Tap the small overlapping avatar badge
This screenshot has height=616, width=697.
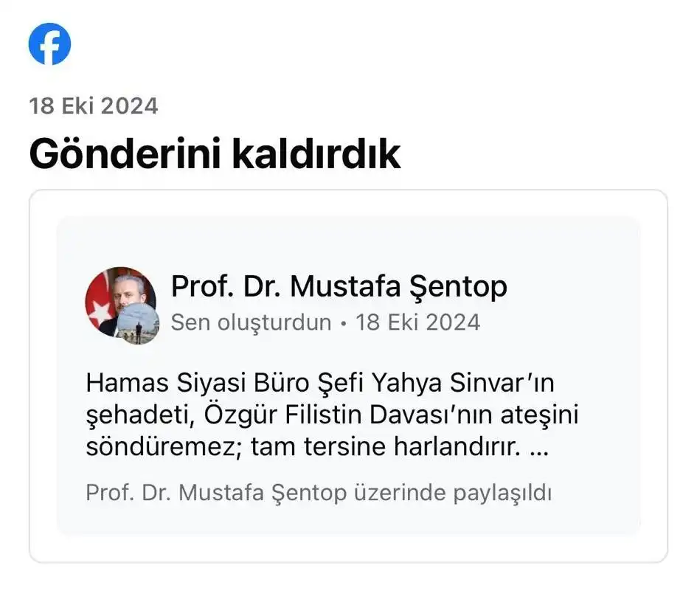tap(138, 323)
